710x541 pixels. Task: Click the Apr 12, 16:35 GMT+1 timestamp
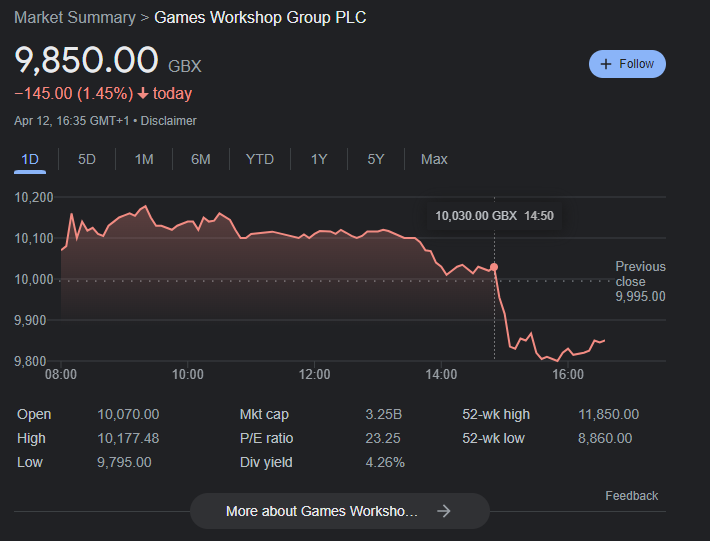pyautogui.click(x=72, y=121)
